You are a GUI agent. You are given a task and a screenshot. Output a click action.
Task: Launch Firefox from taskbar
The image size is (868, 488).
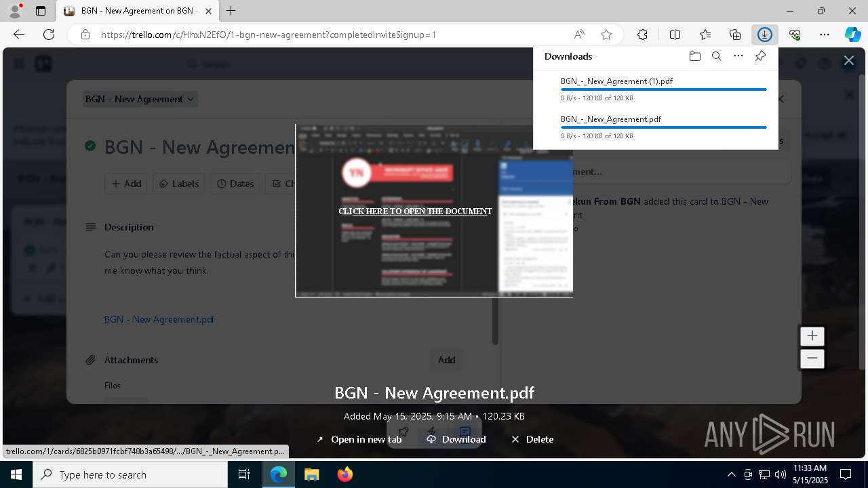click(x=344, y=474)
